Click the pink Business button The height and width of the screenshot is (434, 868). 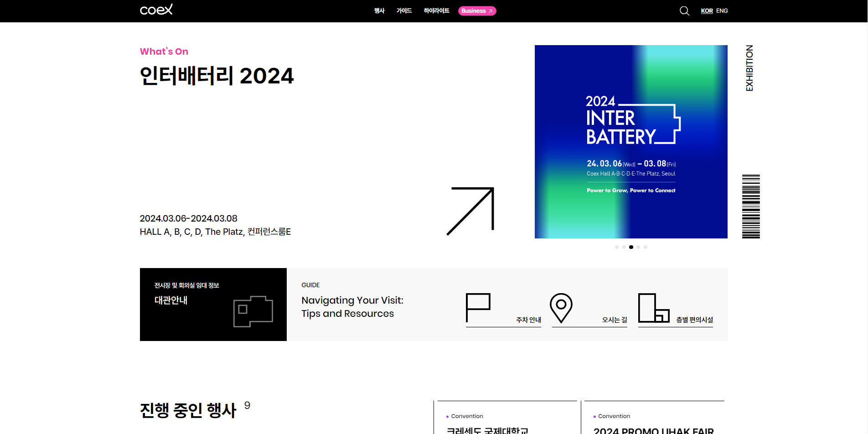pos(477,11)
